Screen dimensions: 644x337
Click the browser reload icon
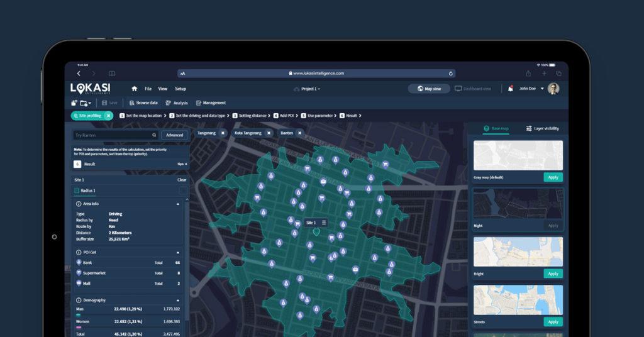pyautogui.click(x=450, y=74)
